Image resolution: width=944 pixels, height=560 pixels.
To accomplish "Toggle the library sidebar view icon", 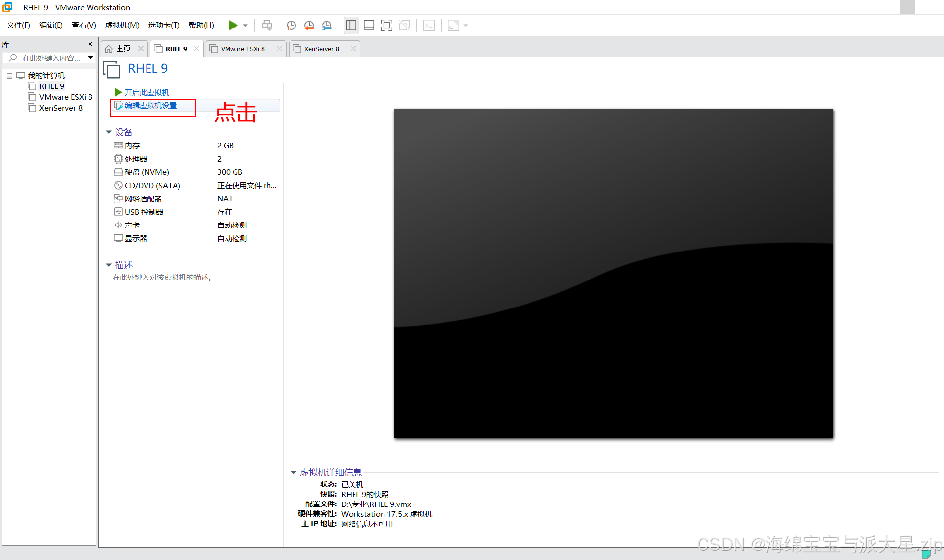I will click(351, 25).
